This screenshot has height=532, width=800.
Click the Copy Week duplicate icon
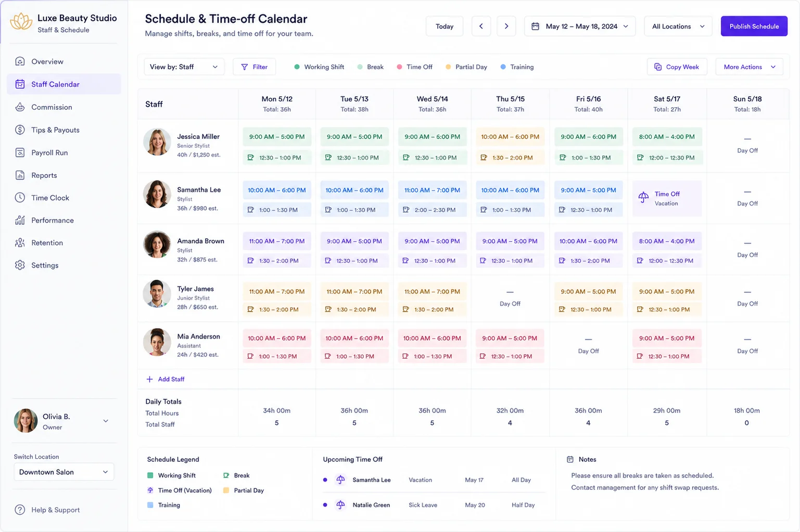tap(658, 67)
